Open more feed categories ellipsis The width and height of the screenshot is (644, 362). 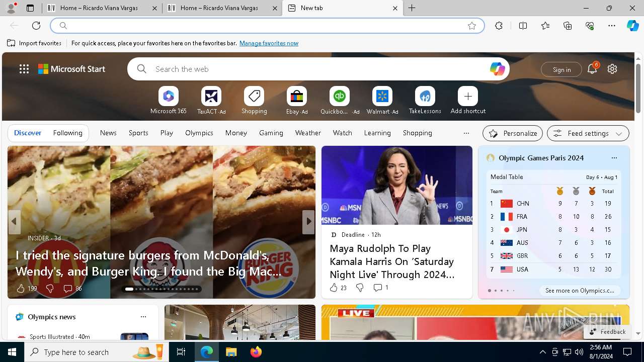tap(466, 133)
